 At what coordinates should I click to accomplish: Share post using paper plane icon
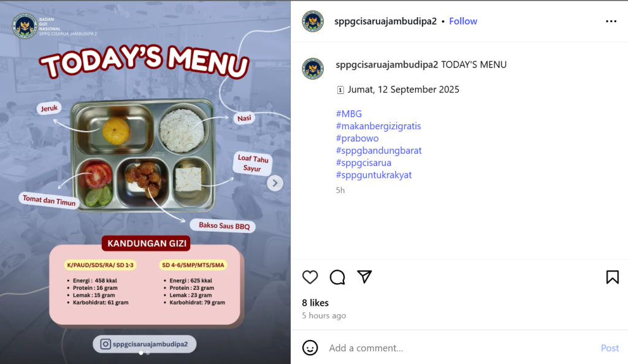point(364,277)
